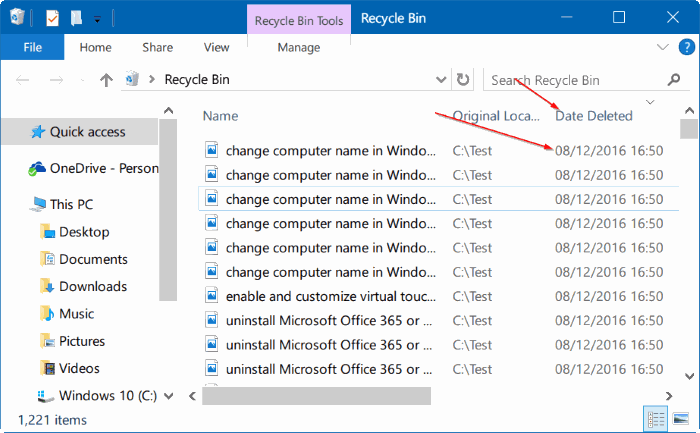Click horizontal scrollbar left arrow
This screenshot has width=700, height=433.
point(192,396)
